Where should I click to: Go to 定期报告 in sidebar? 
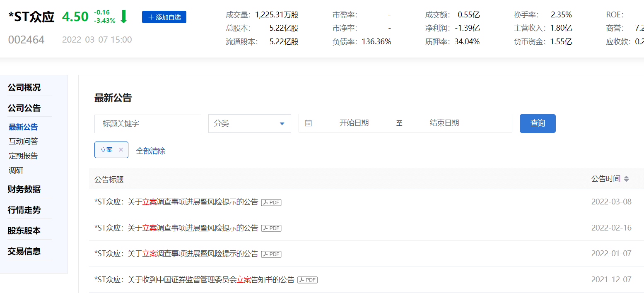[x=23, y=156]
